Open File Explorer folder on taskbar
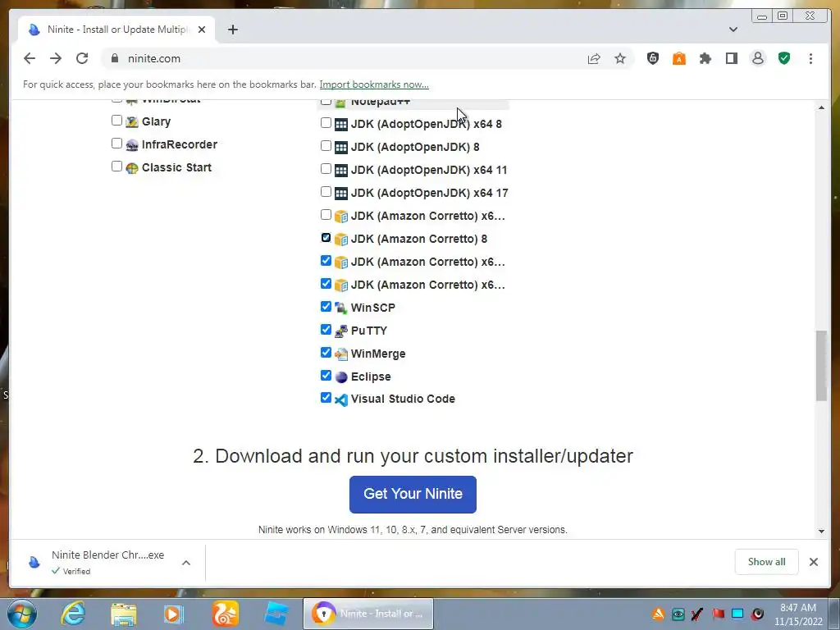The height and width of the screenshot is (630, 840). point(124,614)
